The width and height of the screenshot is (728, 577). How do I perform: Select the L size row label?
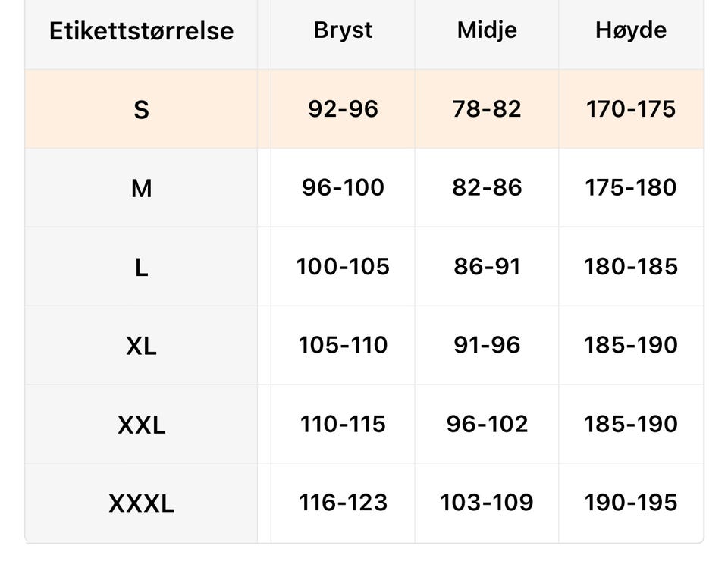pos(141,268)
